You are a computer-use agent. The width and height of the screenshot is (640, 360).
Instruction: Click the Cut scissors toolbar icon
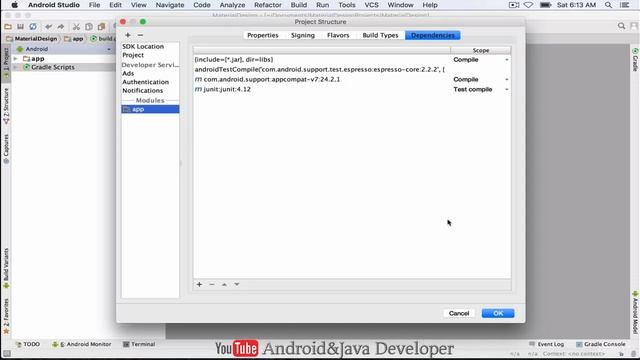76,27
